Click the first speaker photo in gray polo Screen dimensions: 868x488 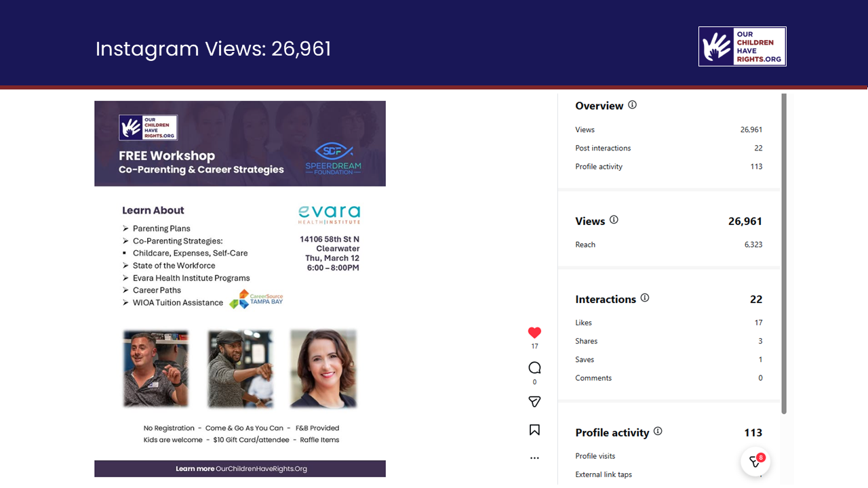[x=156, y=369]
